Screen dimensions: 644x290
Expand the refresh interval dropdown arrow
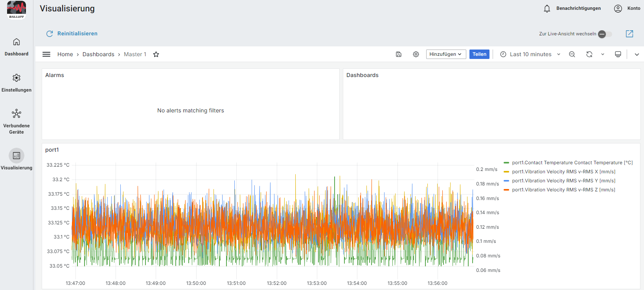(602, 54)
